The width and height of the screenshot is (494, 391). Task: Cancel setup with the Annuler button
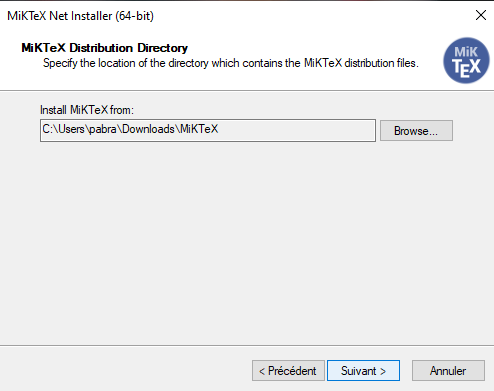pyautogui.click(x=448, y=370)
